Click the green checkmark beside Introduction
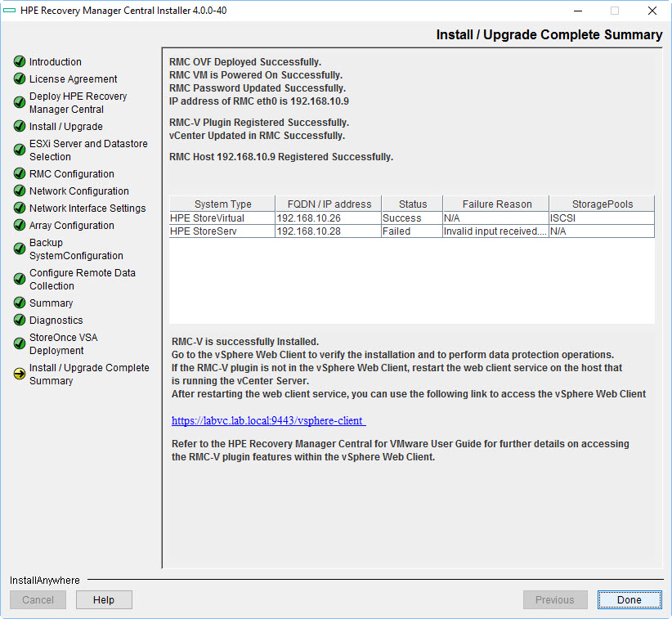This screenshot has width=672, height=619. [20, 61]
